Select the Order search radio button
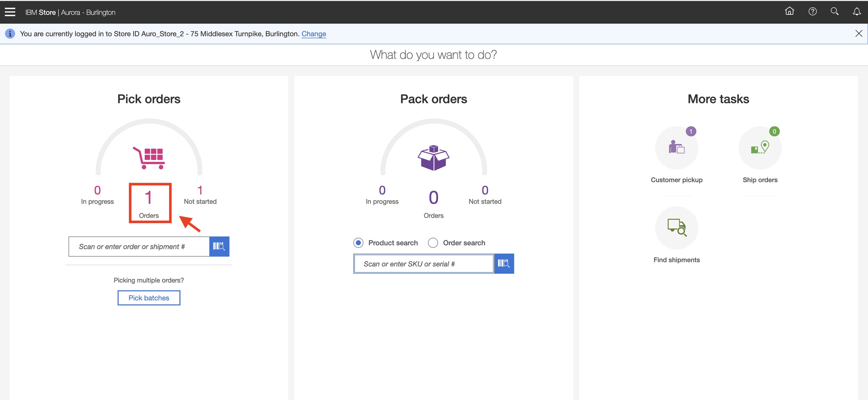 coord(433,243)
